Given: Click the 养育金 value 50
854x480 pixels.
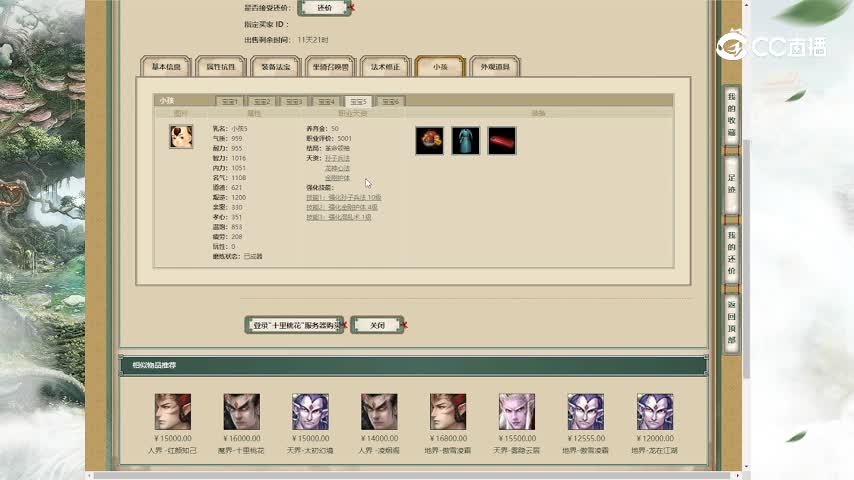Looking at the screenshot, I should pos(334,129).
